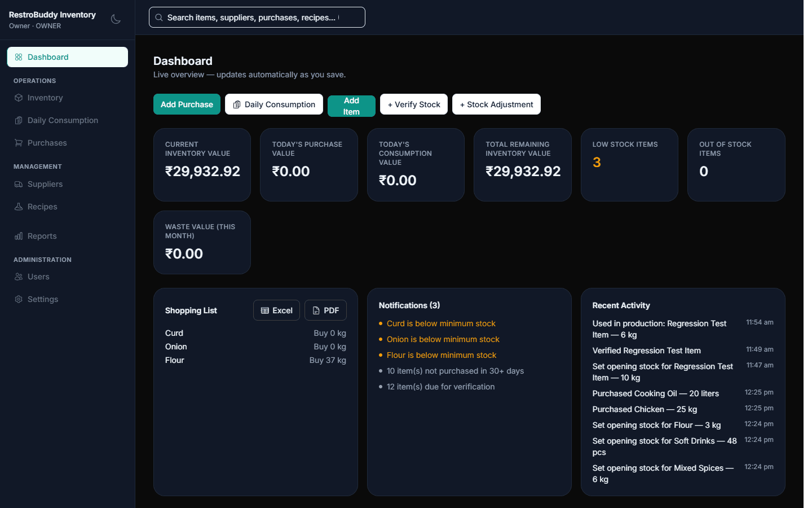The height and width of the screenshot is (508, 812).
Task: Click the Settings gear icon
Action: click(19, 299)
